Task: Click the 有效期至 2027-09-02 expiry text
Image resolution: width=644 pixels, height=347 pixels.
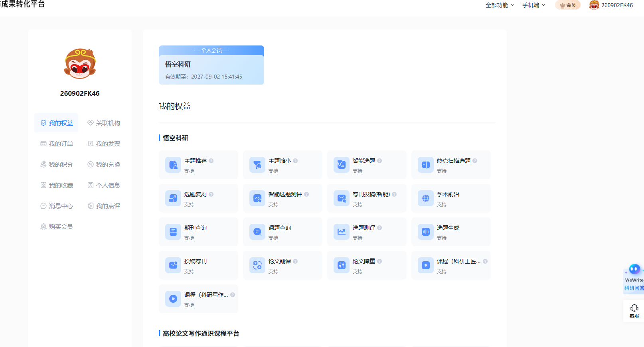Action: [x=203, y=77]
